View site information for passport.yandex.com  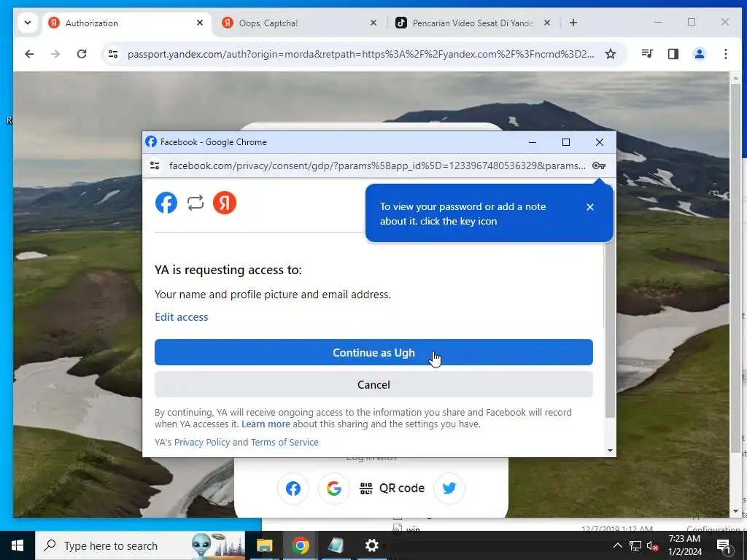tap(113, 54)
